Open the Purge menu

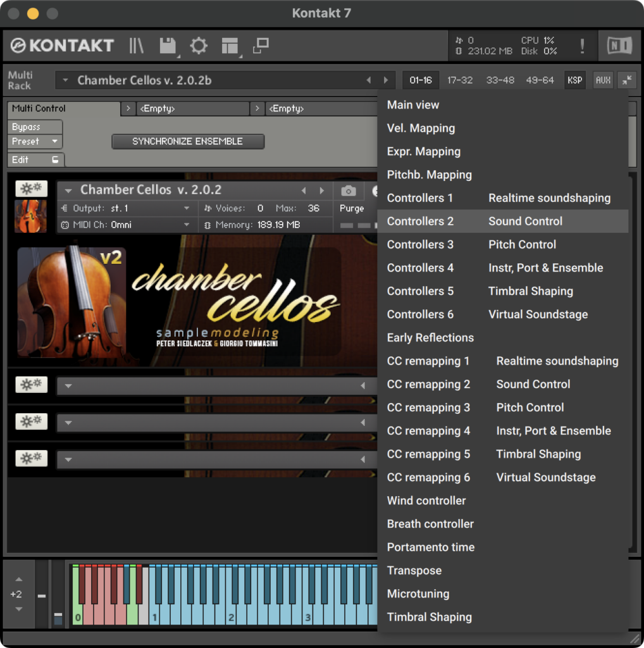[352, 208]
